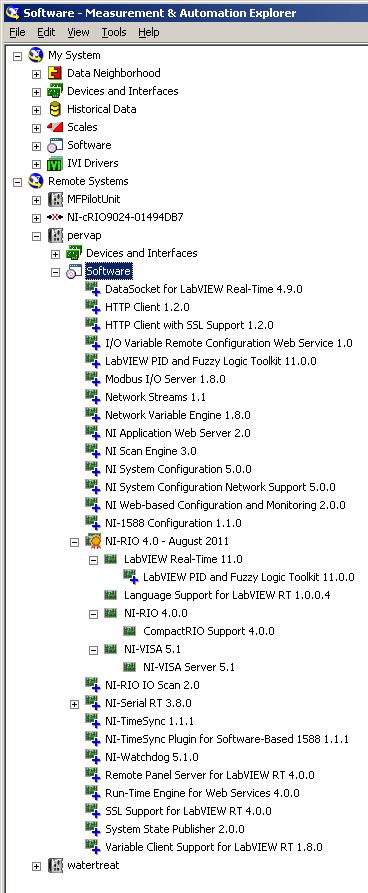Open the File menu
This screenshot has width=368, height=893.
(17, 32)
